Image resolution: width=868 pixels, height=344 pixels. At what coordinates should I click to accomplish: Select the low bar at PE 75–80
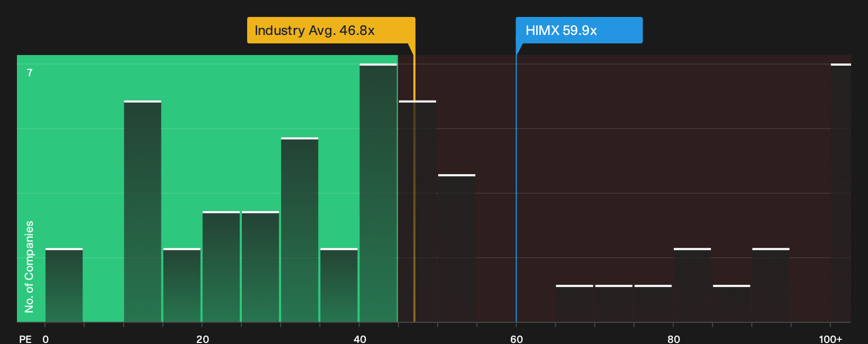(653, 304)
